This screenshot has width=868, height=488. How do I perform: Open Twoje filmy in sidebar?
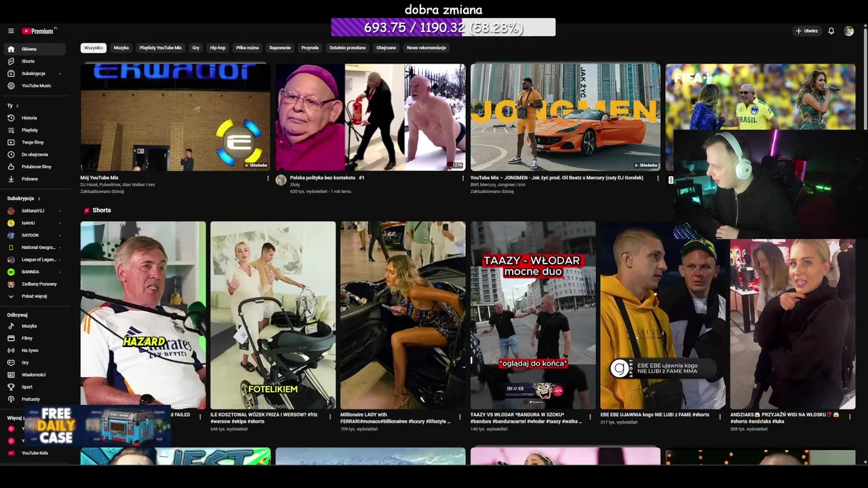(x=35, y=142)
